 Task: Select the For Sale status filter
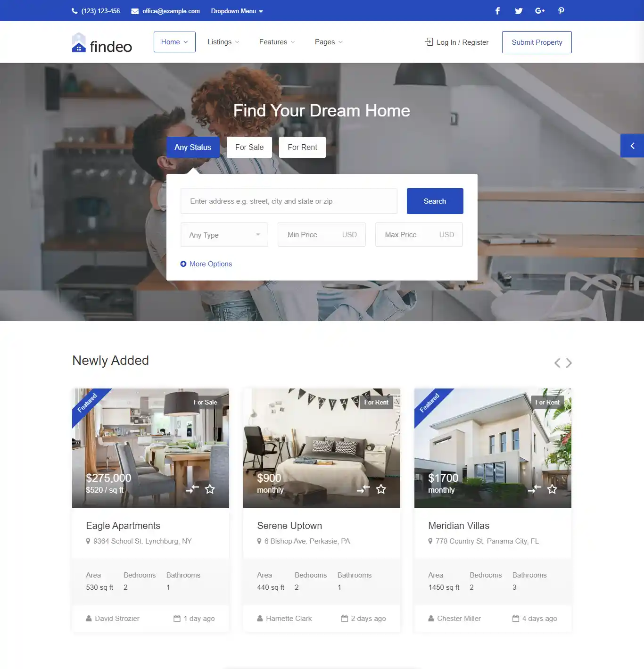249,147
